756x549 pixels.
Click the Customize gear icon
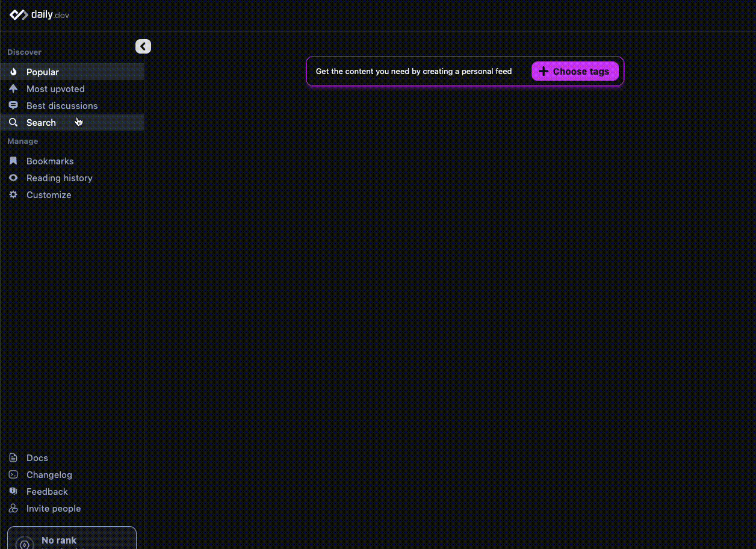13,194
